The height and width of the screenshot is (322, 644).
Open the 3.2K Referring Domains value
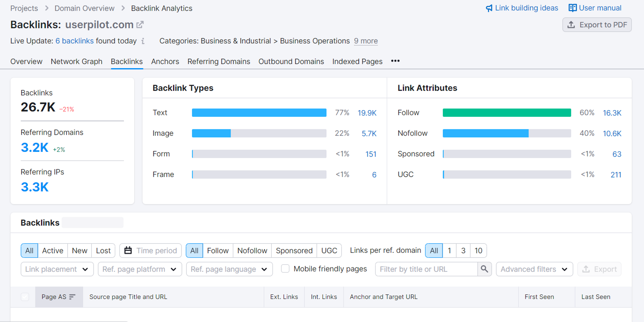(x=35, y=148)
